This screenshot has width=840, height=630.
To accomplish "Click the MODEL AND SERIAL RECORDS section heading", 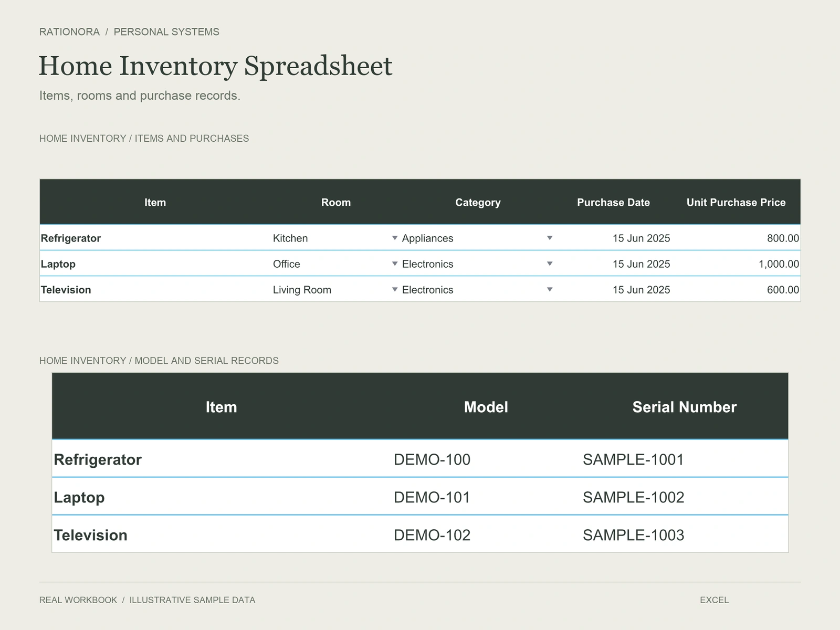I will pos(207,361).
